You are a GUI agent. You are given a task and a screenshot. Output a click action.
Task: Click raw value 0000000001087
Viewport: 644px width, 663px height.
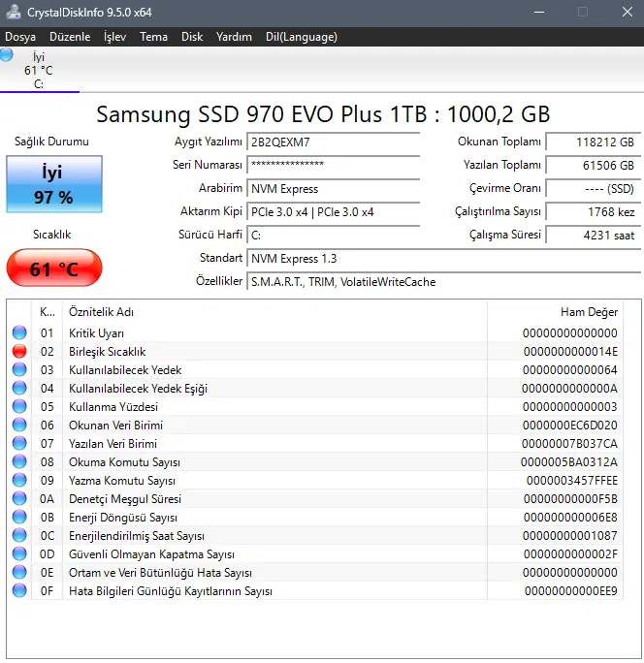[x=570, y=536]
